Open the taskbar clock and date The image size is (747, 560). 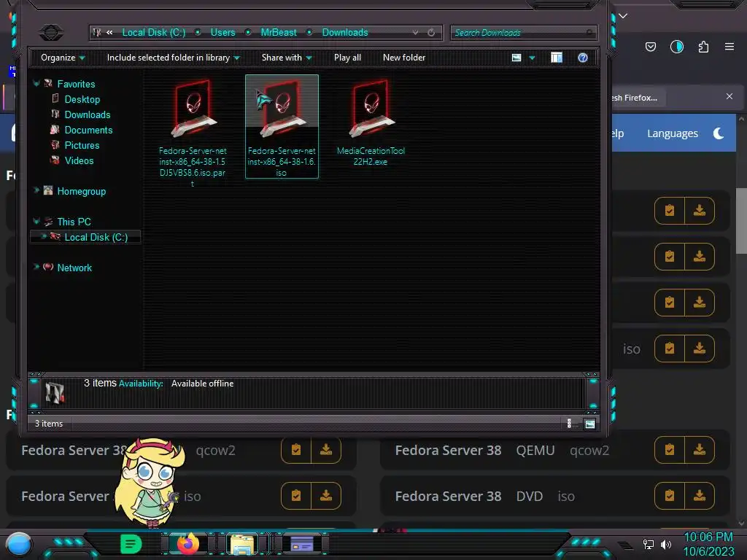pos(708,544)
